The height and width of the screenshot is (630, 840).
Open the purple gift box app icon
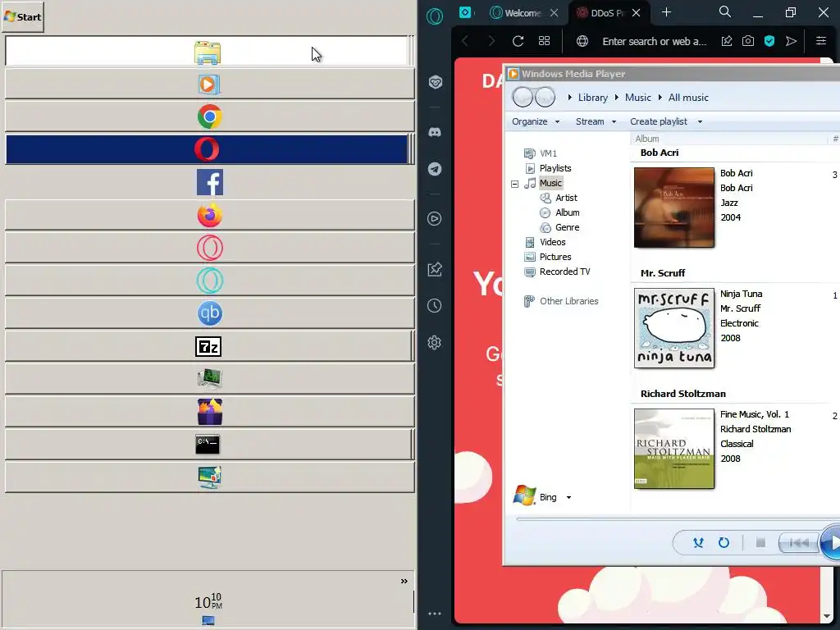click(x=209, y=412)
